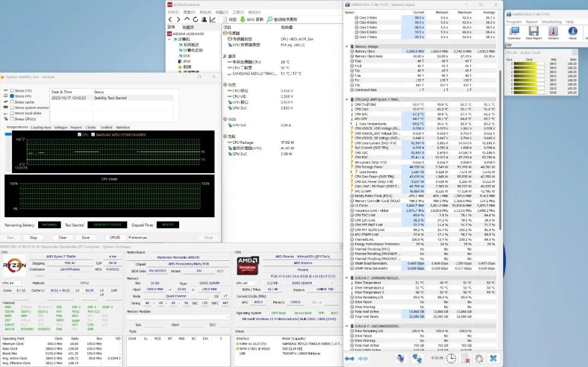Screen dimensions: 588x367
Task: Click the sensor settings gear icon
Action: tap(479, 358)
